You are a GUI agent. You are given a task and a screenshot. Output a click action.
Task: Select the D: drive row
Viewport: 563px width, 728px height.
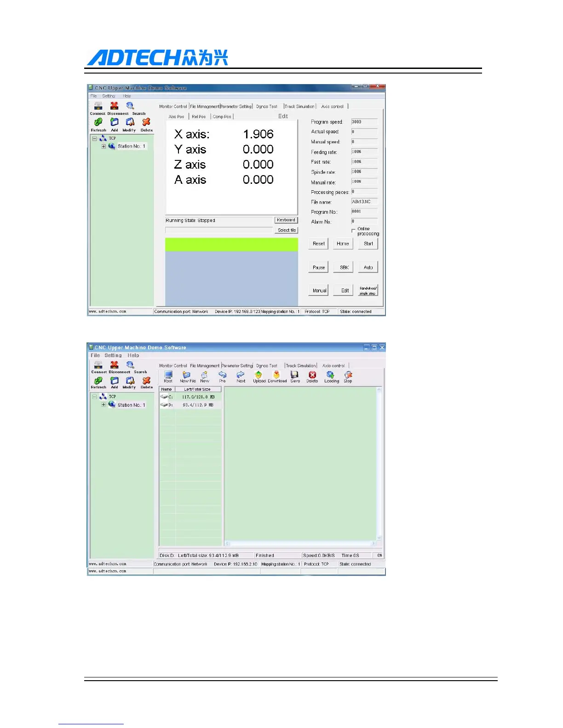190,405
